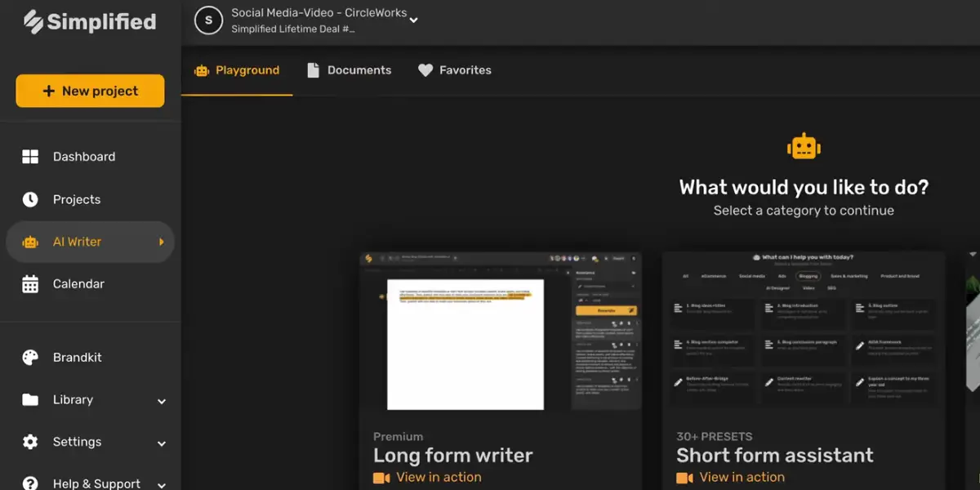Expand the Settings section chevron
Screen dimensions: 980x490
coord(162,443)
